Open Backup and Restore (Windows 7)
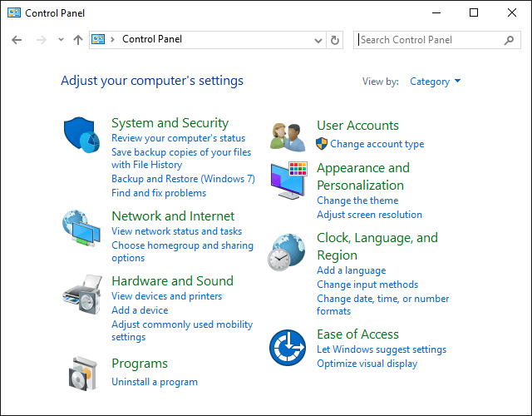This screenshot has width=532, height=416. [183, 179]
